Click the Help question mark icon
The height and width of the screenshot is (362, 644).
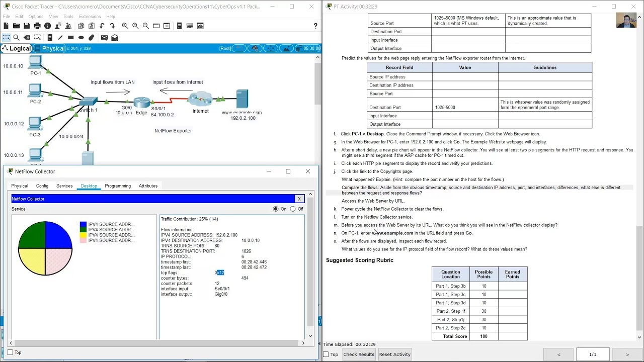[x=315, y=26]
